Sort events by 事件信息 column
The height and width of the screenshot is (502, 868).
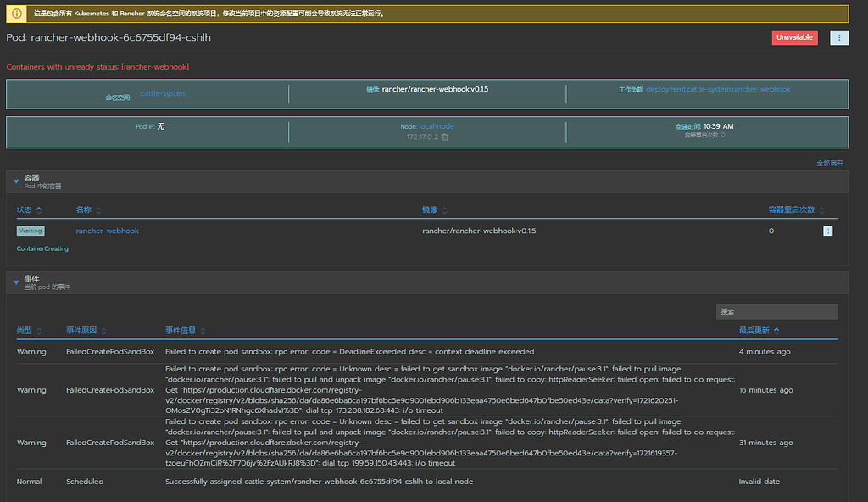pos(203,331)
